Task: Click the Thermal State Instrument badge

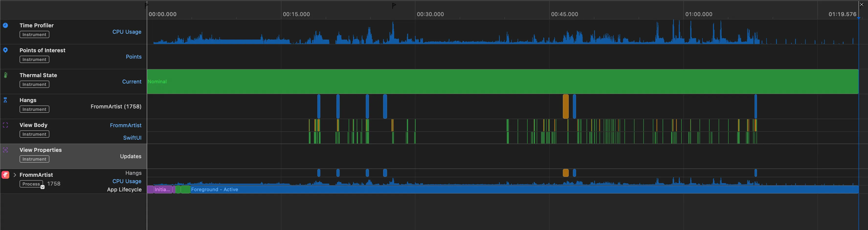Action: point(34,84)
